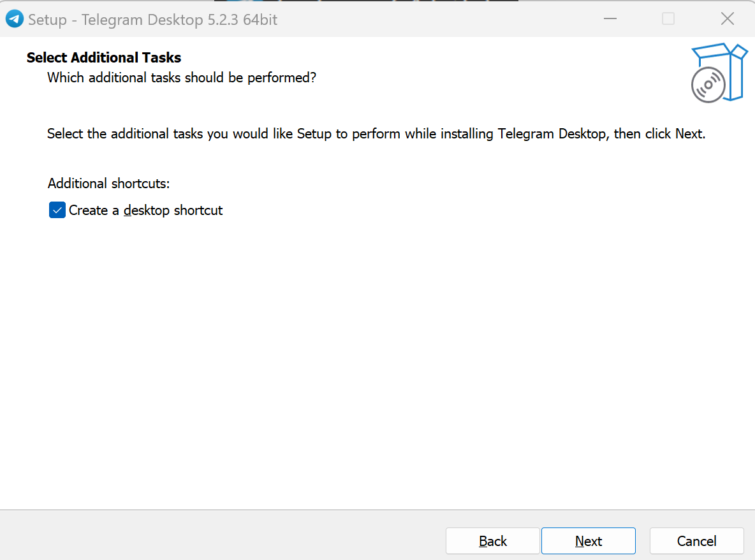Image resolution: width=755 pixels, height=560 pixels.
Task: Click the 'Setup - Telegram Desktop 5.2.3 64bit' title
Action: [x=152, y=20]
